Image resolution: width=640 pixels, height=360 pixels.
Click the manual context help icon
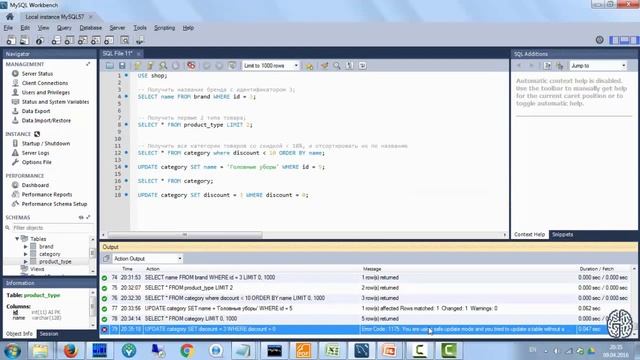point(548,65)
